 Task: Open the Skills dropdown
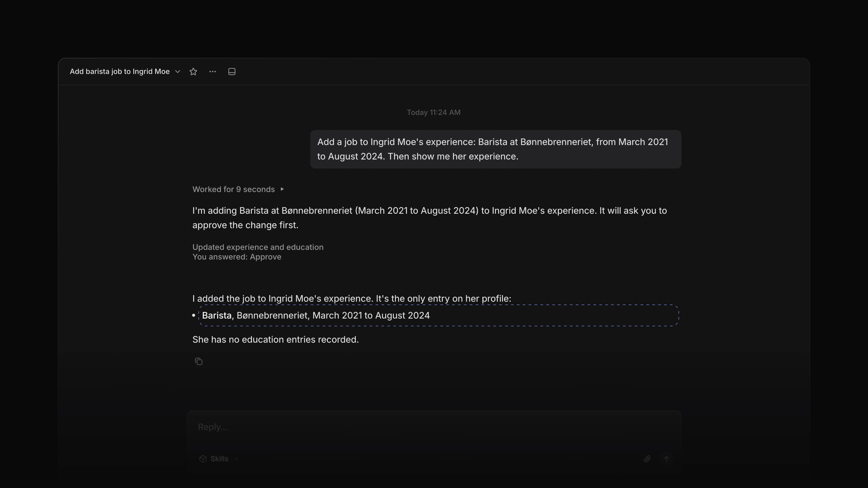point(219,459)
